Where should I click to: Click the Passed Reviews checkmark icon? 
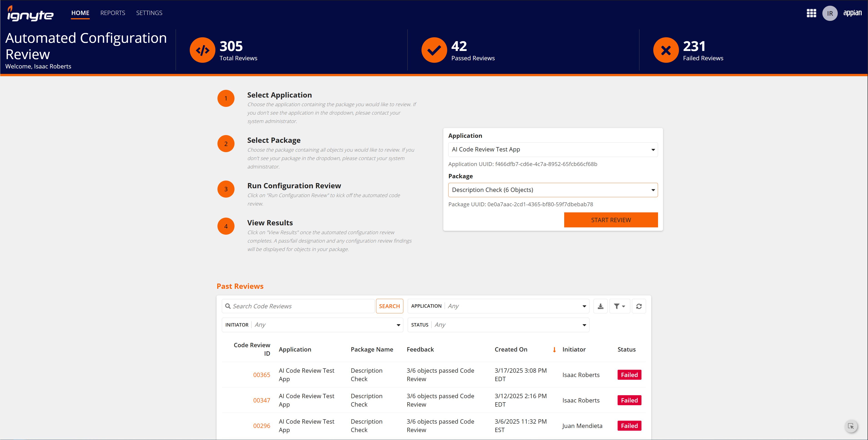434,50
